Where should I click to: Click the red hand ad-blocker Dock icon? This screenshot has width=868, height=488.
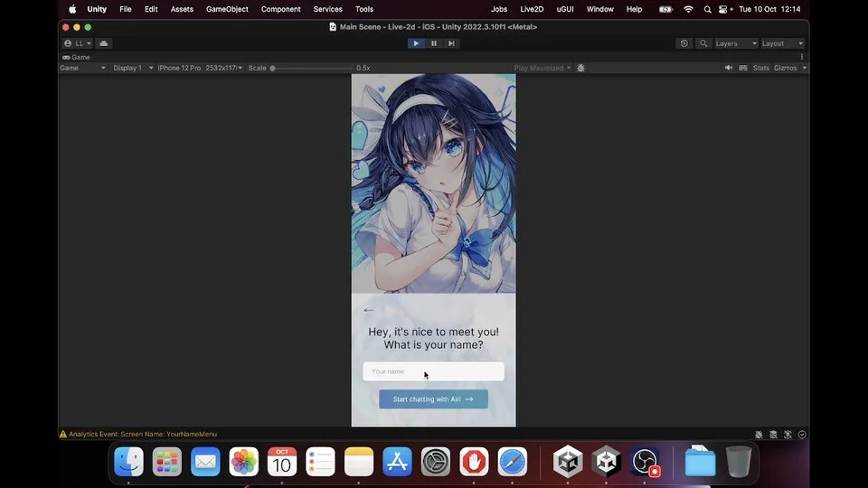click(474, 462)
